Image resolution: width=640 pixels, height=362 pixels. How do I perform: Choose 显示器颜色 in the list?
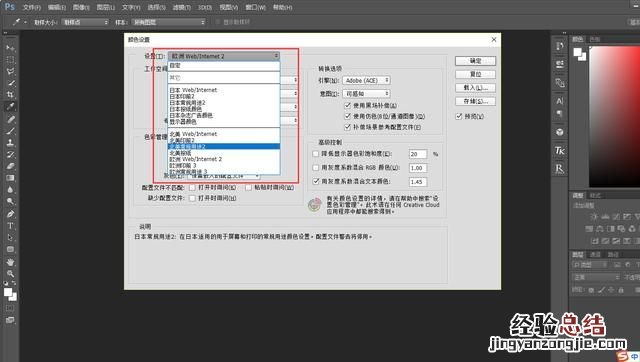point(224,122)
